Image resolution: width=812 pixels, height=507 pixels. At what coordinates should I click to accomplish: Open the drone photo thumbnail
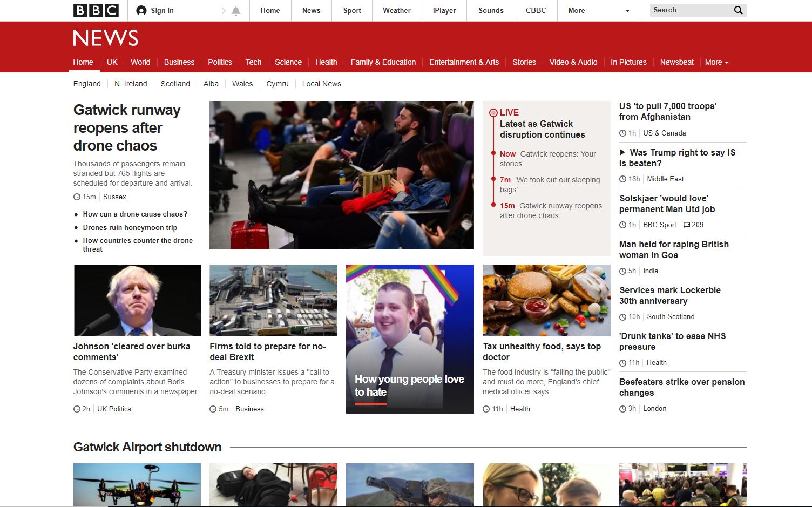tap(137, 485)
